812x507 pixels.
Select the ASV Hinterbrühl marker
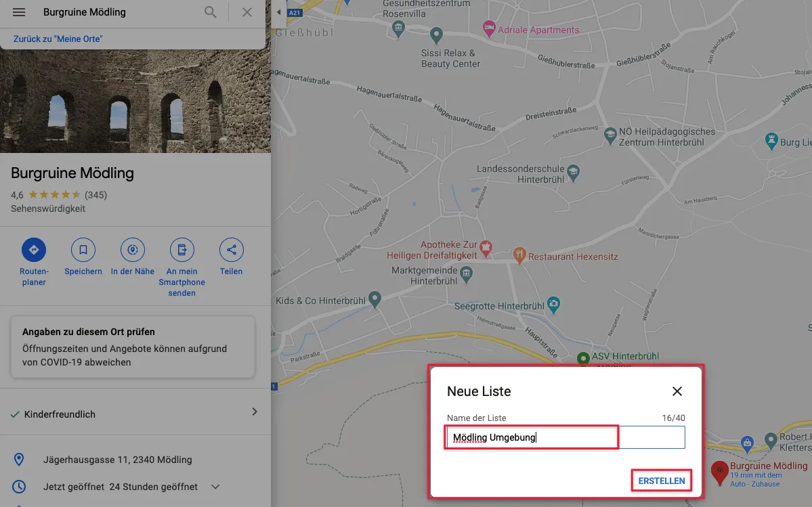pyautogui.click(x=583, y=358)
